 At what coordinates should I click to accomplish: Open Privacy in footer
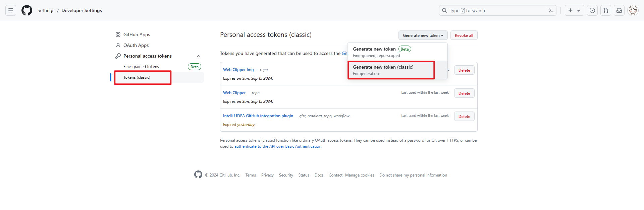click(267, 175)
